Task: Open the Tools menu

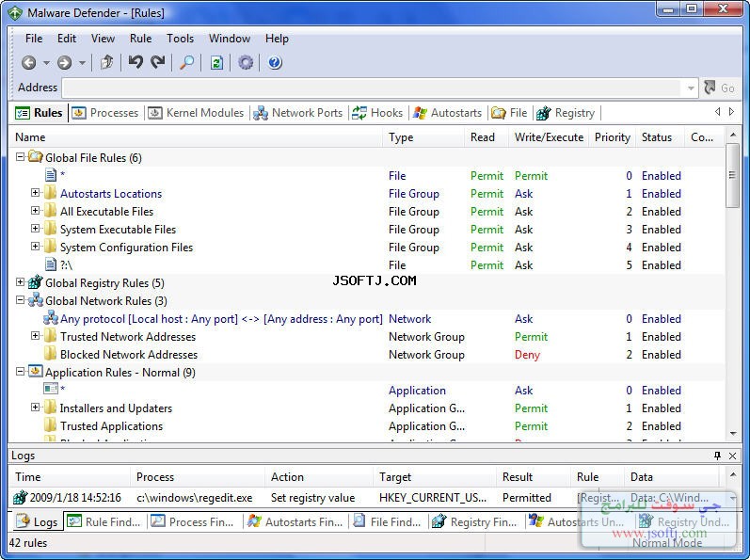Action: pyautogui.click(x=180, y=39)
